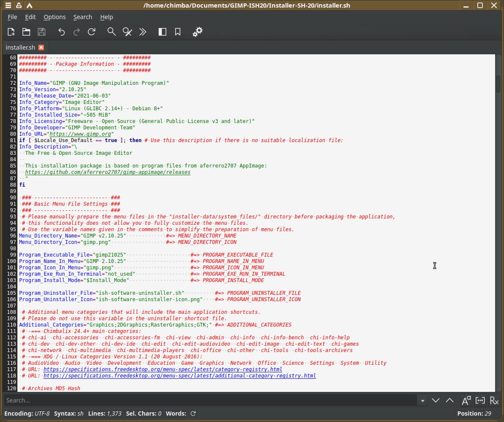Create a new document with toolbar icon
Screen dimensions: 504x422
pyautogui.click(x=11, y=32)
